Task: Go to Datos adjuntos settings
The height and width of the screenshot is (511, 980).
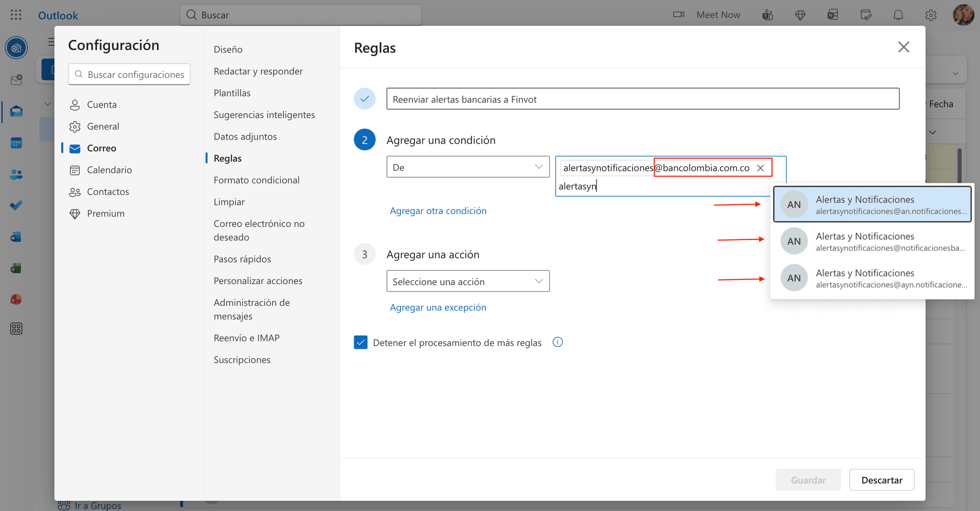Action: click(x=245, y=136)
